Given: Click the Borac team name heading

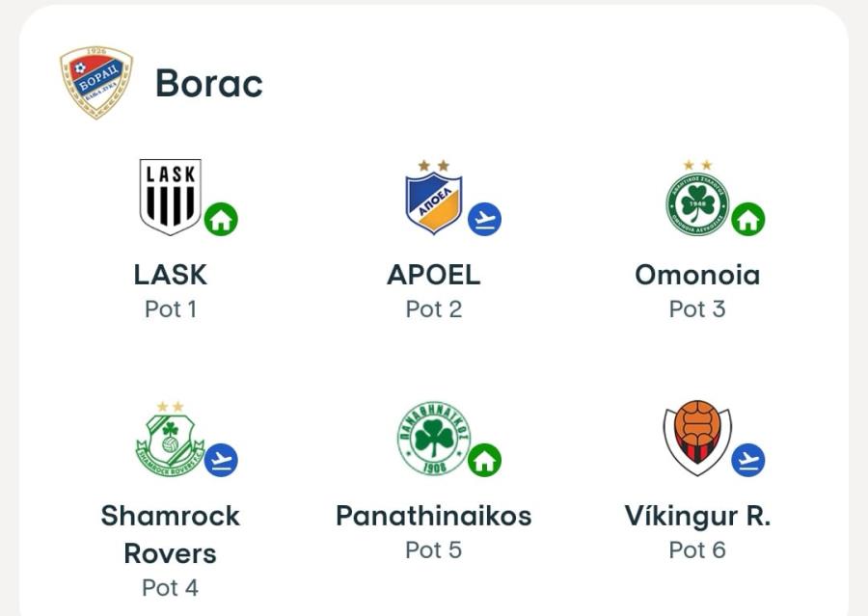Looking at the screenshot, I should coord(208,84).
